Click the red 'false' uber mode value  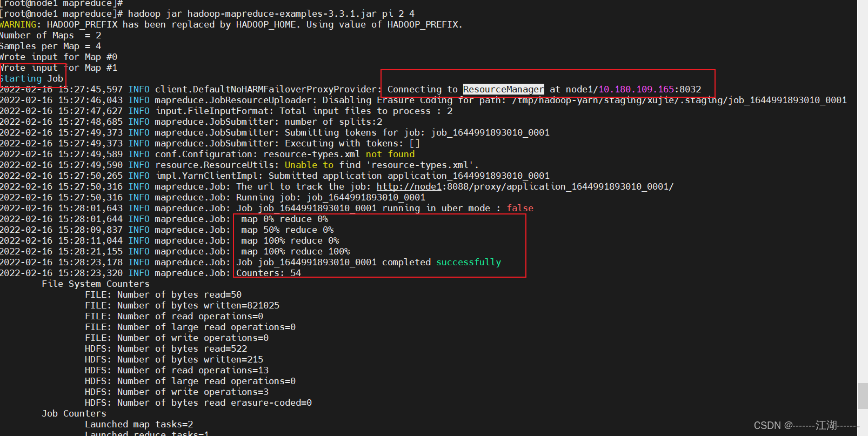click(x=520, y=208)
